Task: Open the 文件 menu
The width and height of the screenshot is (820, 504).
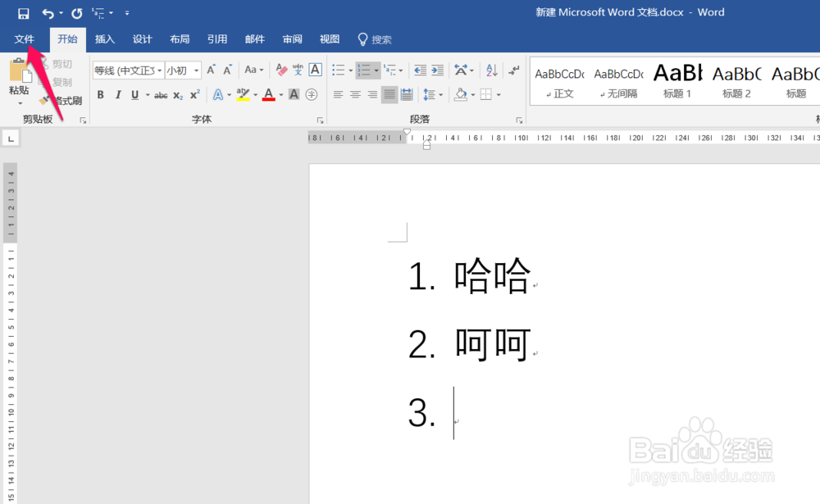Action: (24, 39)
